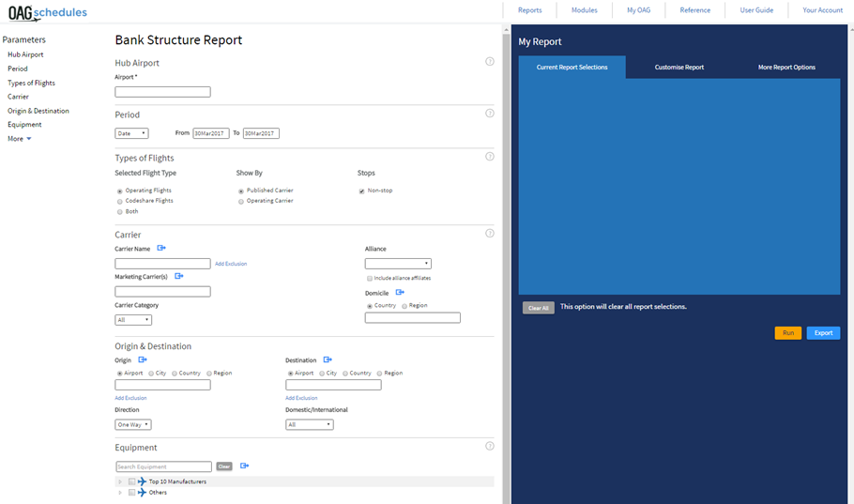Open the Origin lookup icon
The width and height of the screenshot is (854, 504).
tap(142, 359)
